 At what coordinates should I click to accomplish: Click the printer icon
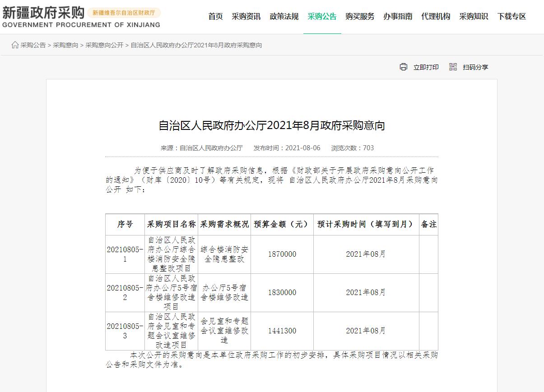pos(403,67)
